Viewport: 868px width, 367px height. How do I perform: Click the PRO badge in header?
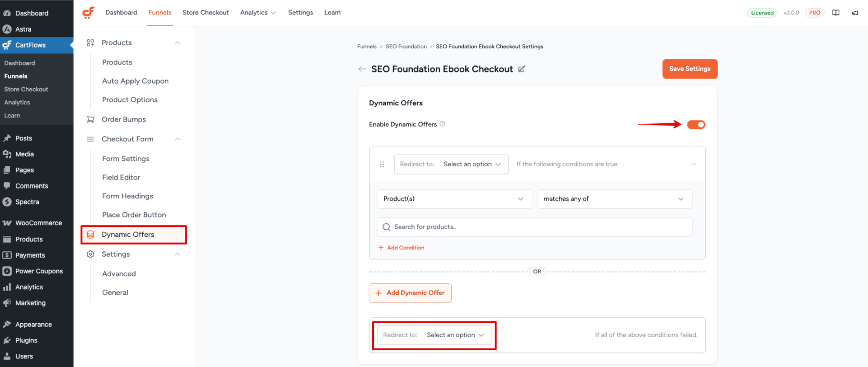815,13
